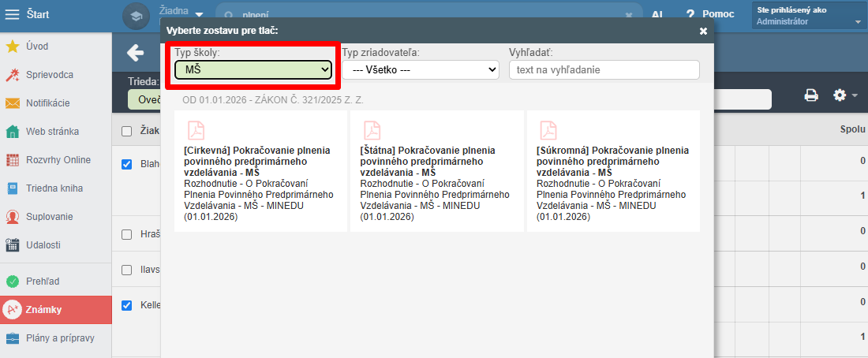Click the back arrow icon
Viewport: 868px width, 358px height.
(x=135, y=53)
